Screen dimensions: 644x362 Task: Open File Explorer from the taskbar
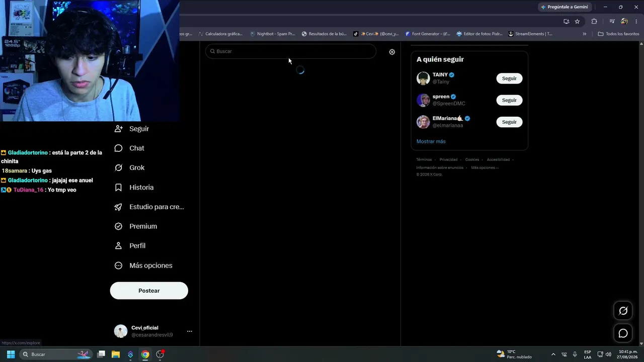click(x=116, y=354)
